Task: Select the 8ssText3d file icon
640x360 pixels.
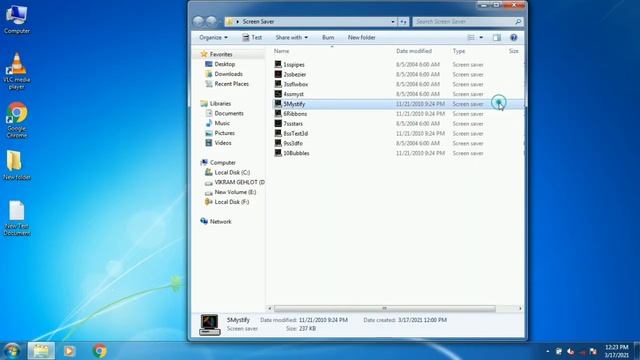Action: (278, 133)
